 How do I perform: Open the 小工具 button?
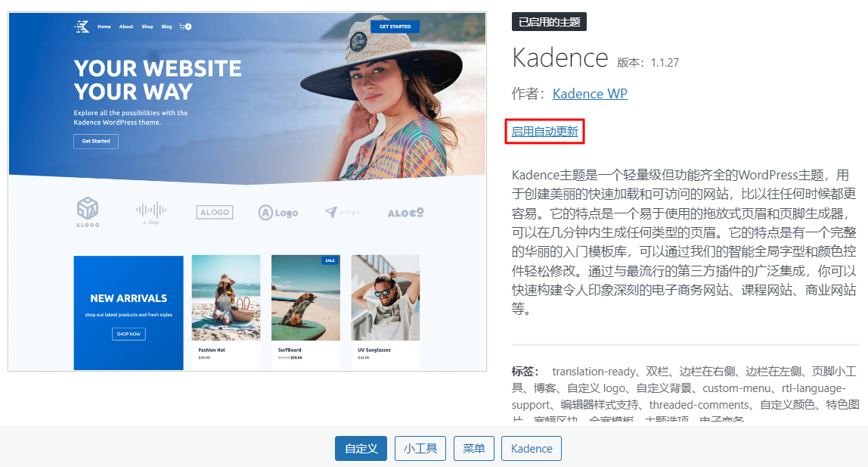coord(420,449)
